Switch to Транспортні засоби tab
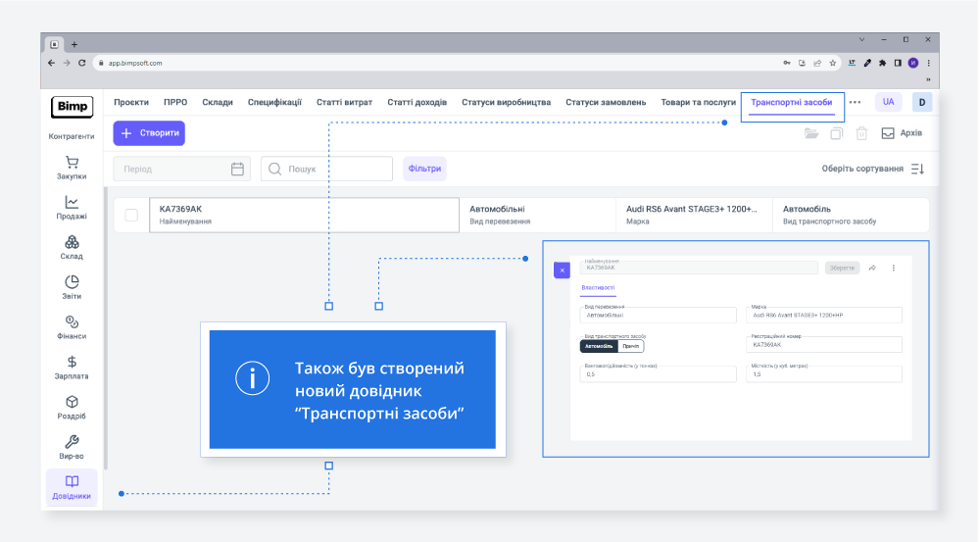 pyautogui.click(x=792, y=102)
